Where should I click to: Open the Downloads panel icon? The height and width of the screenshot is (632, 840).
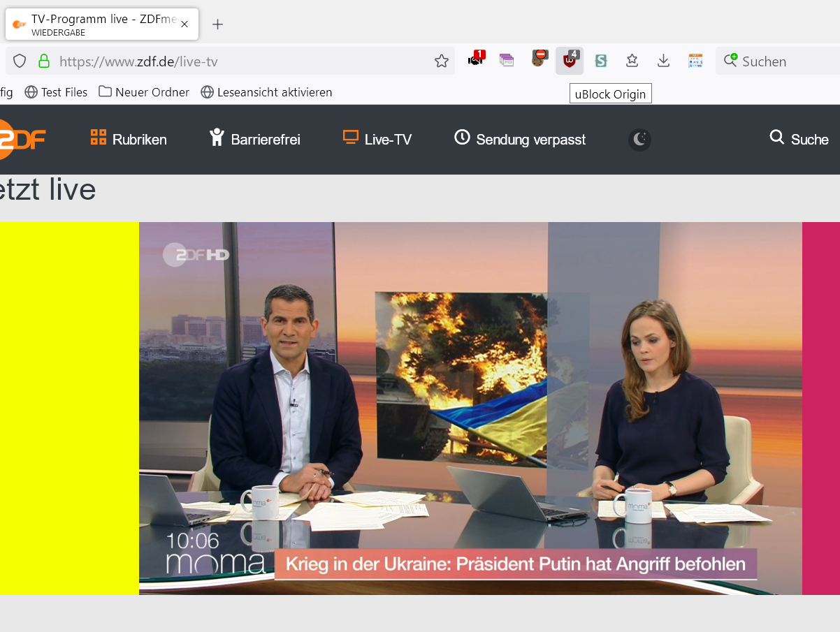(663, 61)
